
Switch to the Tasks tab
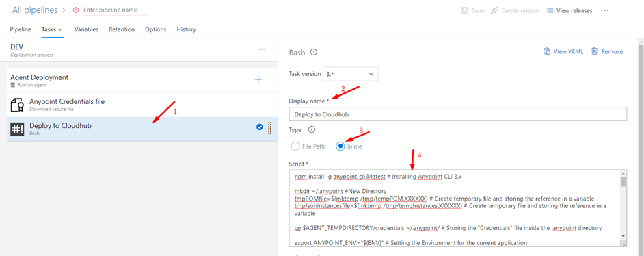(49, 29)
